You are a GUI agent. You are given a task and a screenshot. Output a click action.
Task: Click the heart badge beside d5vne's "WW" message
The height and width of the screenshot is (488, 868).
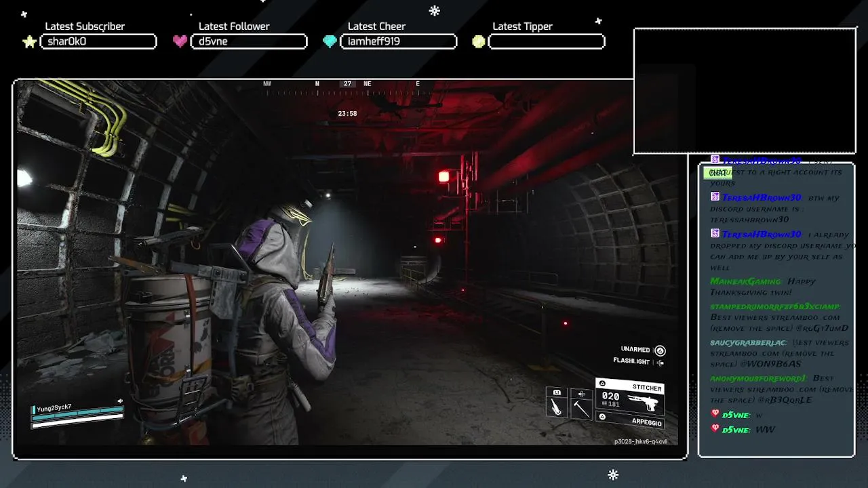[x=715, y=428]
